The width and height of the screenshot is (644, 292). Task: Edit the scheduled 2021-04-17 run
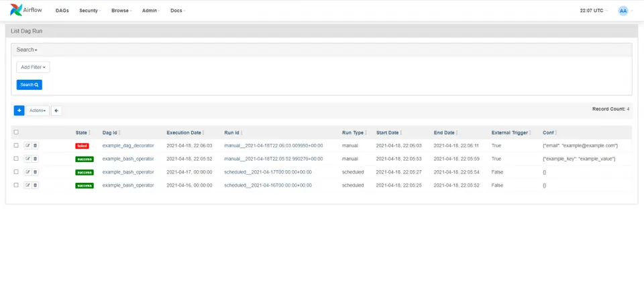pyautogui.click(x=28, y=172)
